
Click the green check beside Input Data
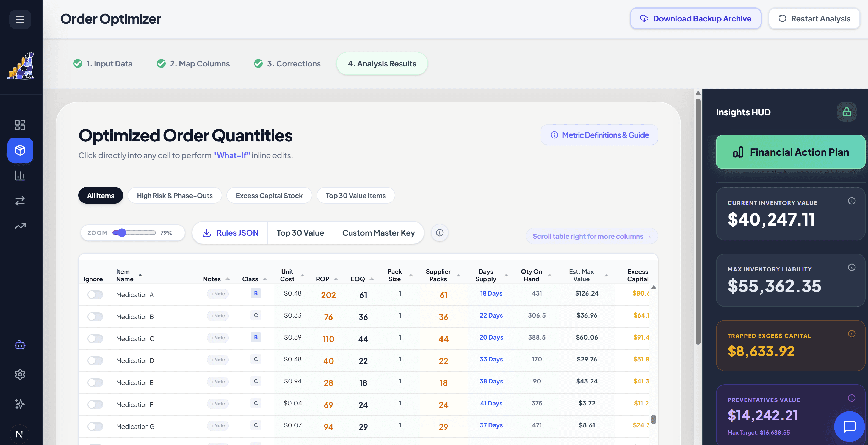tap(78, 64)
